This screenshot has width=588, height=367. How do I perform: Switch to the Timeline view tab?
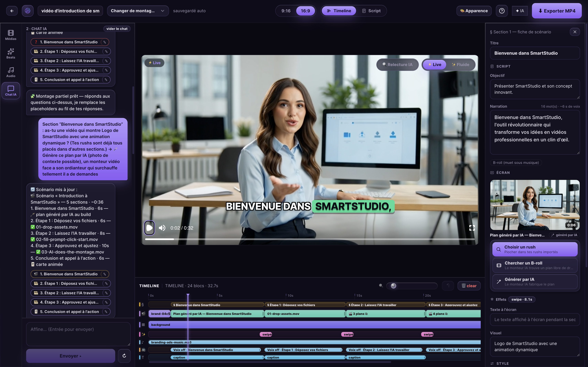click(x=339, y=11)
